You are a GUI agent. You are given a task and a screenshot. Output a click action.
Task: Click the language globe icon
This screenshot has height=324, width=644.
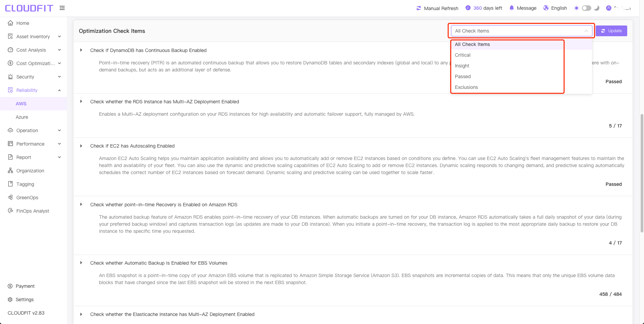pyautogui.click(x=546, y=8)
